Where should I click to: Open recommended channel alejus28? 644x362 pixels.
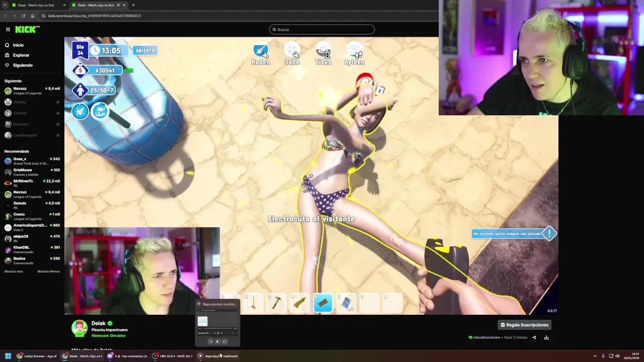31,238
